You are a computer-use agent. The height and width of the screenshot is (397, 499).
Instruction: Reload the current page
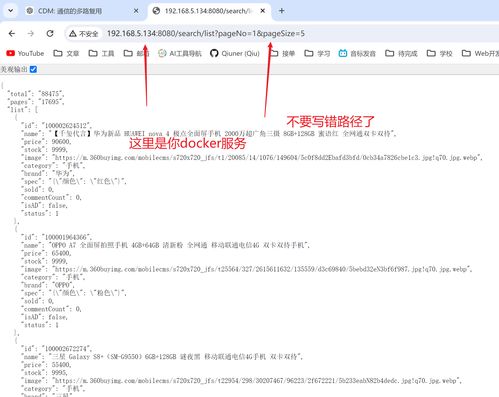click(50, 33)
